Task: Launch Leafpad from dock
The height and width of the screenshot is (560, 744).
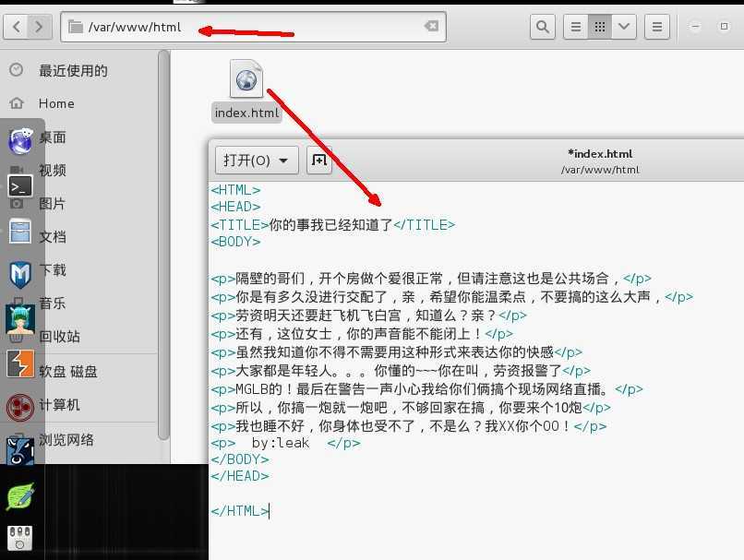Action: click(x=20, y=496)
